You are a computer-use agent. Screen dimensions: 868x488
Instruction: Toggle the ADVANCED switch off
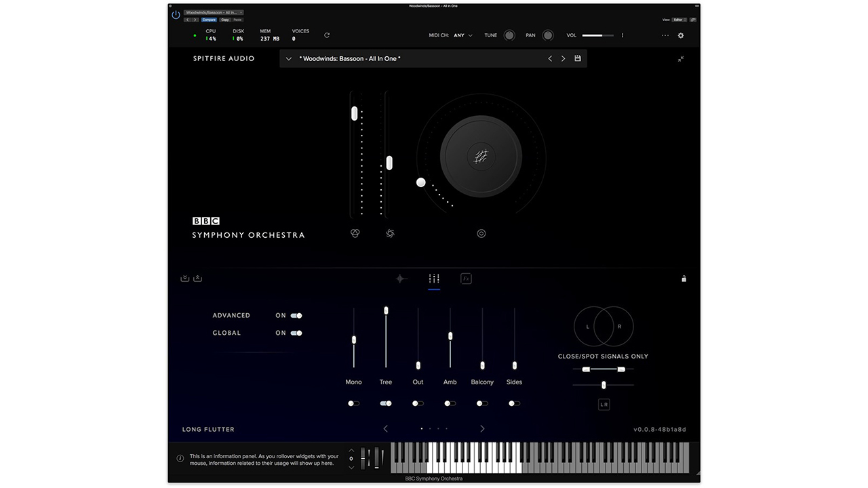coord(296,315)
